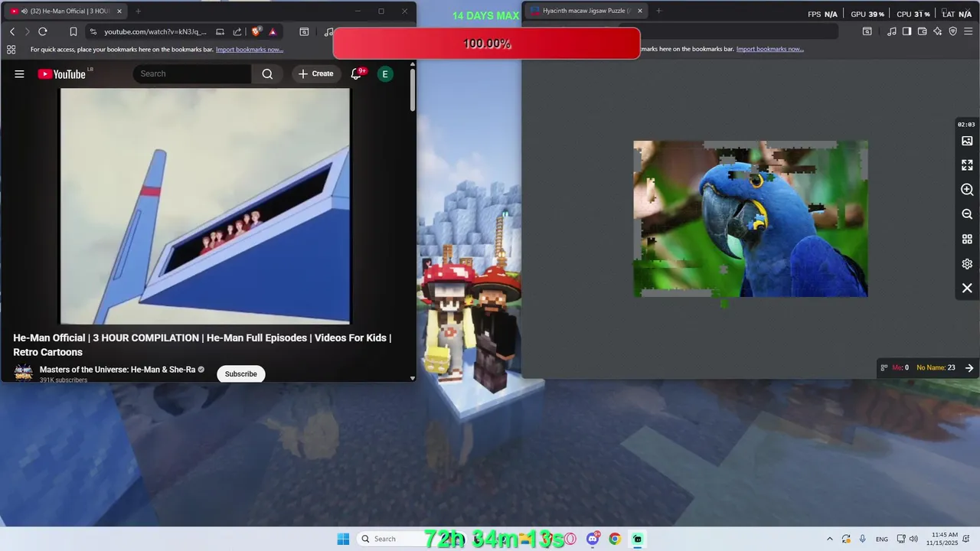980x551 pixels.
Task: Open Discord from the taskbar
Action: 593,539
